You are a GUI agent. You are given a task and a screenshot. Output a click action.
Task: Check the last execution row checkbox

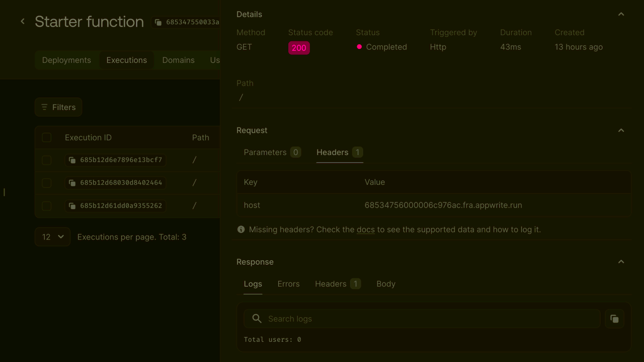(47, 206)
